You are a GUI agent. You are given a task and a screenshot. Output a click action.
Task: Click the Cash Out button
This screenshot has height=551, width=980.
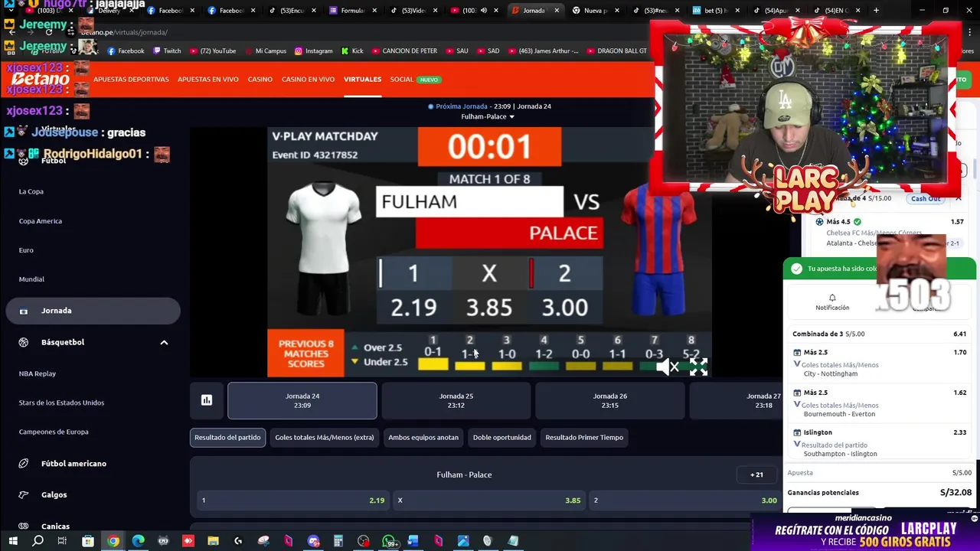(926, 198)
